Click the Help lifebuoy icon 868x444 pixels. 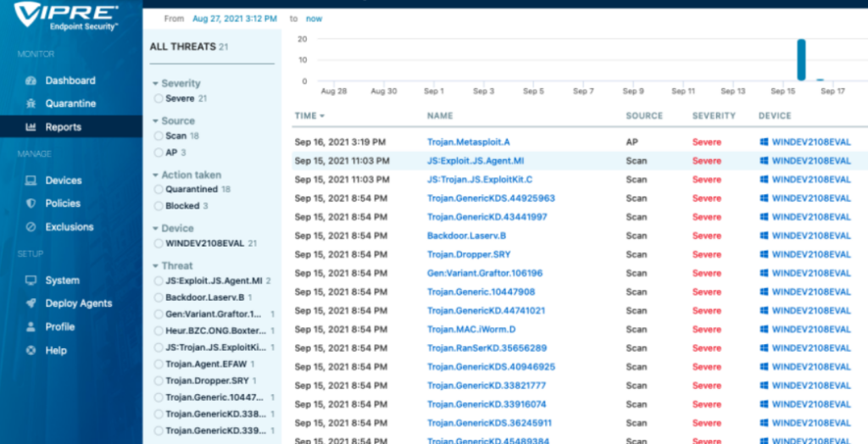31,351
